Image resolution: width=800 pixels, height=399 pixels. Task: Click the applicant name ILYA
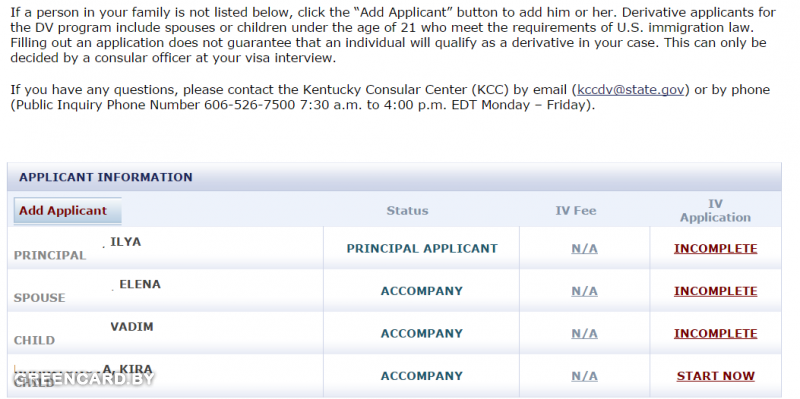tap(126, 242)
